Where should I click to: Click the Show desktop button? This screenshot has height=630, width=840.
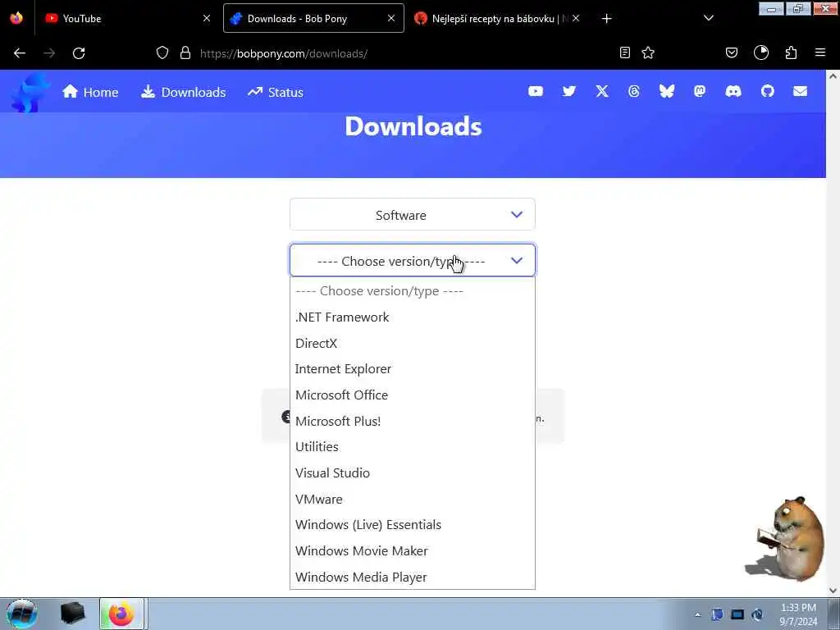[x=834, y=614]
